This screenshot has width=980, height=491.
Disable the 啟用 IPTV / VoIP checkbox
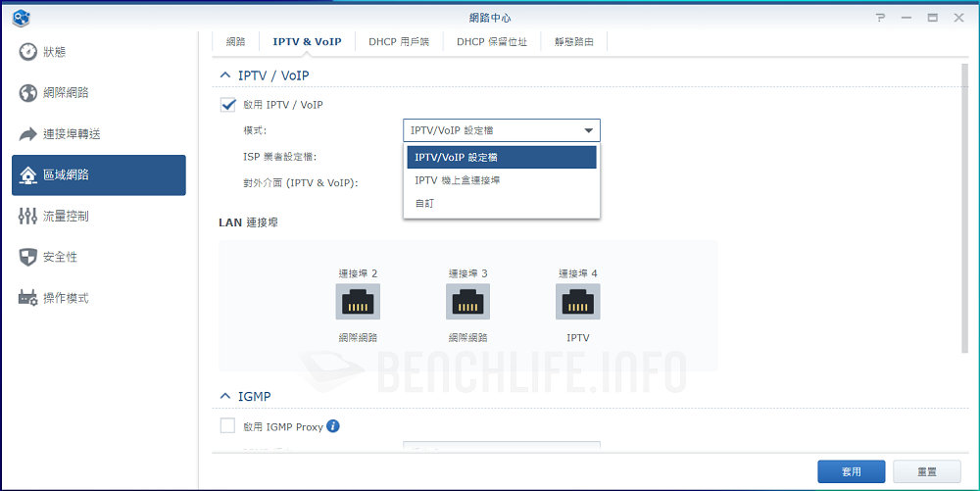228,104
